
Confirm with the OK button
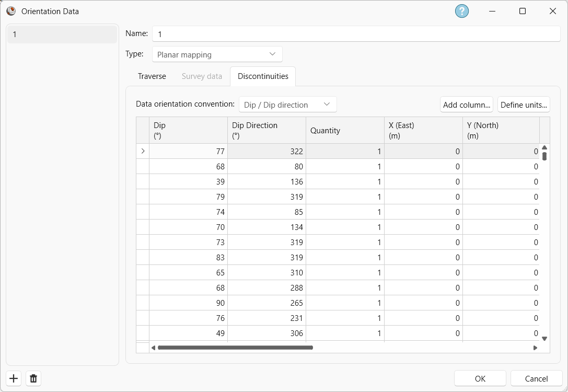tap(479, 378)
